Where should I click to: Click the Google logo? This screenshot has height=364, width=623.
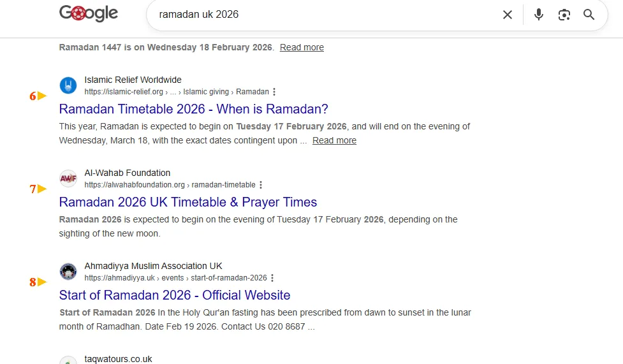(88, 13)
